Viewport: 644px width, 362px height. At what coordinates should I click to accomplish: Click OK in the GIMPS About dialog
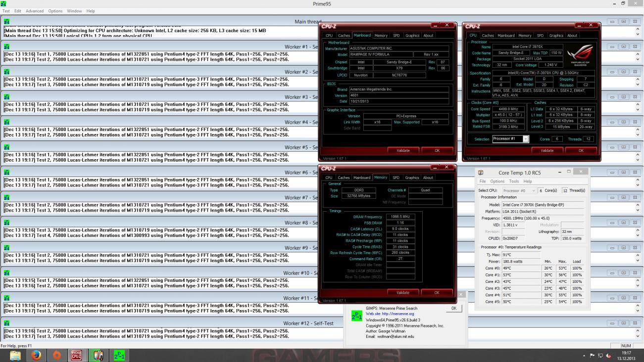[x=454, y=308]
